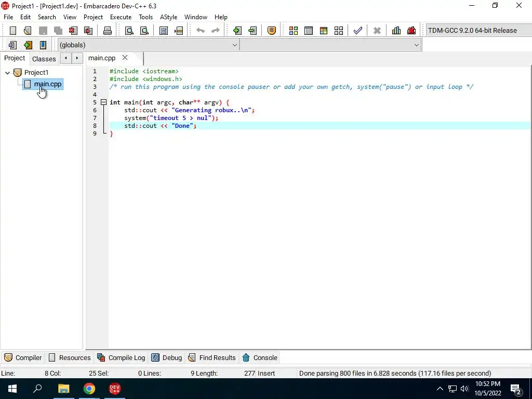The height and width of the screenshot is (399, 532).
Task: Click the Compile and Run icon
Action: pyautogui.click(x=324, y=31)
